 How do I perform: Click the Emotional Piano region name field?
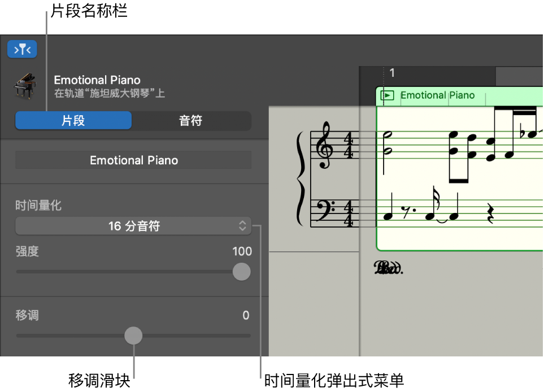(133, 160)
